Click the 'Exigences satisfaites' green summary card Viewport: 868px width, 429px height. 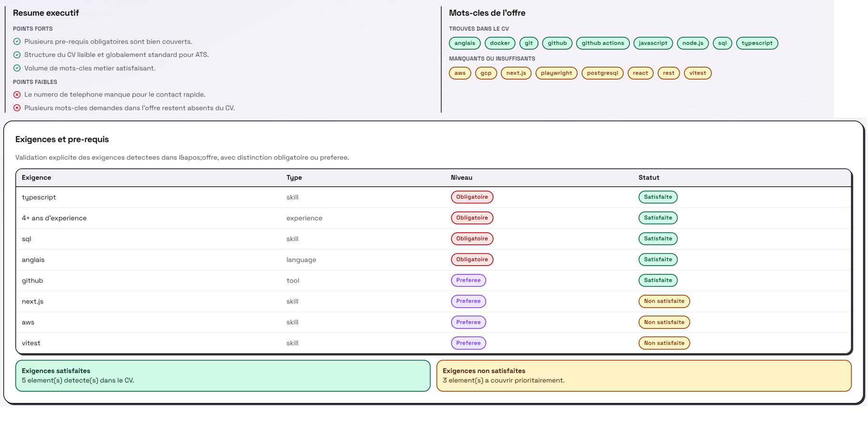[223, 376]
